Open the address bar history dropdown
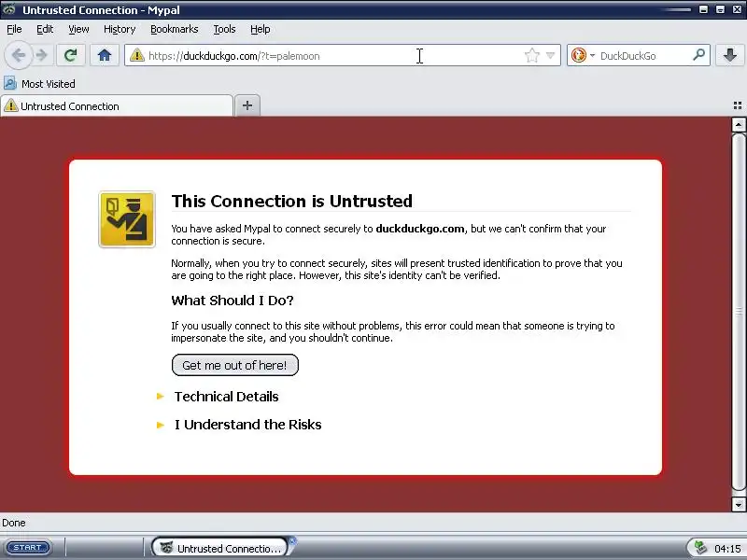The image size is (747, 560). 550,55
